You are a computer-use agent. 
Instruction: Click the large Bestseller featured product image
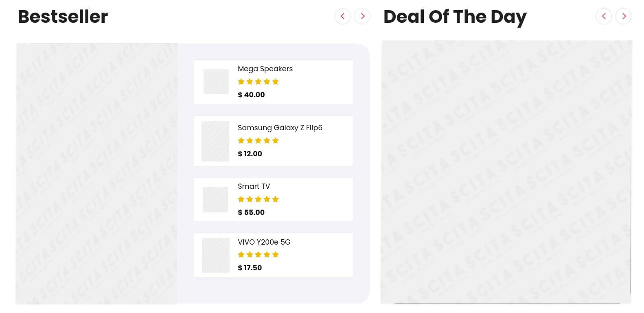97,173
